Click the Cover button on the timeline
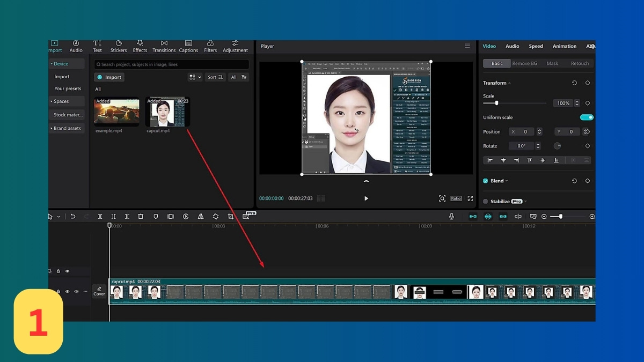 click(99, 291)
